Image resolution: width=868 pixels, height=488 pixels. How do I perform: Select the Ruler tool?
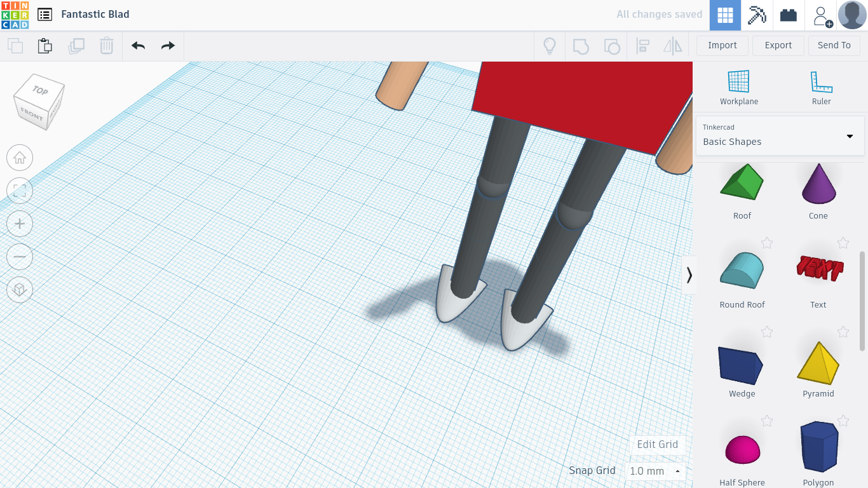pyautogui.click(x=821, y=87)
